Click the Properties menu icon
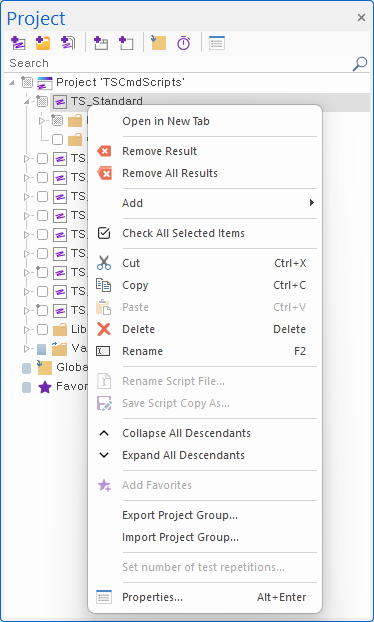The image size is (374, 622). coord(104,597)
